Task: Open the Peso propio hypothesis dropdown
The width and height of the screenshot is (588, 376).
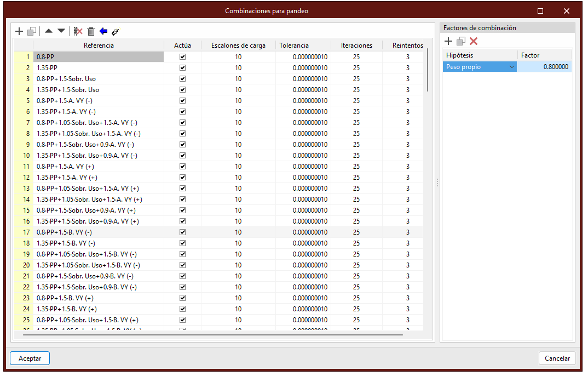Action: point(512,67)
